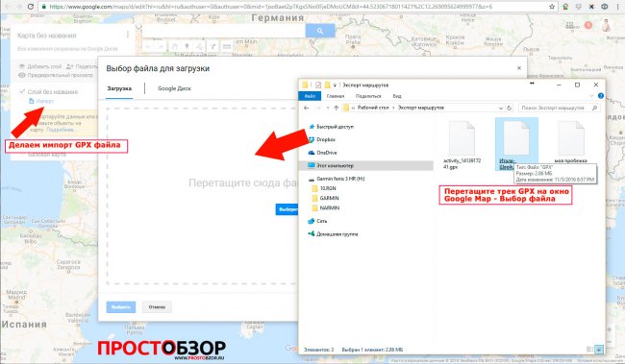Open Explorer recent locations dropdown
The image size is (625, 364).
328,108
